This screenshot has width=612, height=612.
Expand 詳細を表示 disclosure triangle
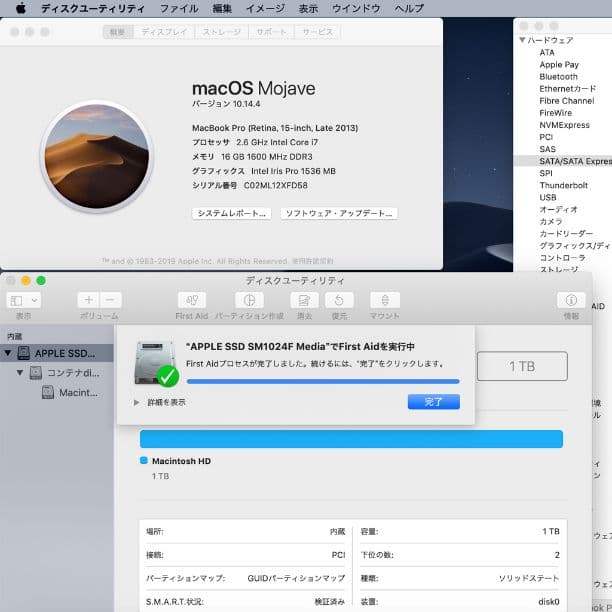136,402
